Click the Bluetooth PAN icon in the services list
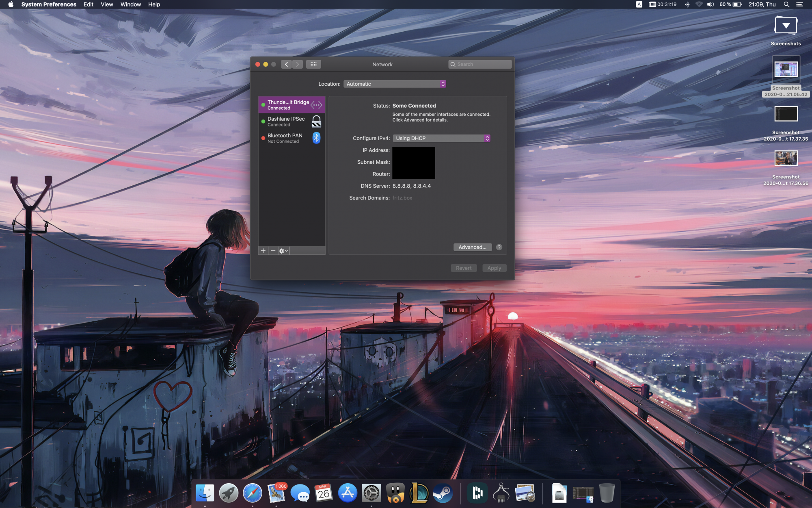The width and height of the screenshot is (812, 508). (x=316, y=138)
